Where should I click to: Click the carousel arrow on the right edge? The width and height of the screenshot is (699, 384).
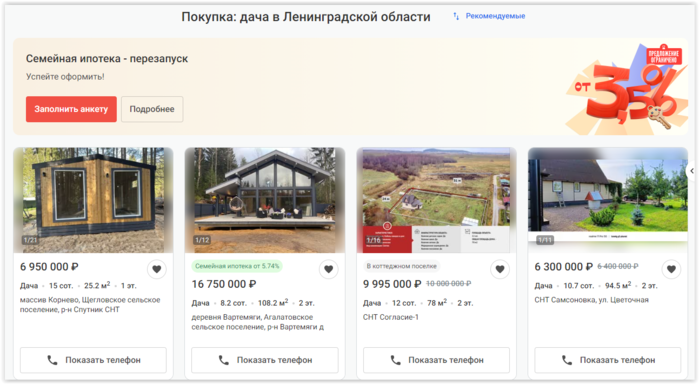[x=692, y=171]
